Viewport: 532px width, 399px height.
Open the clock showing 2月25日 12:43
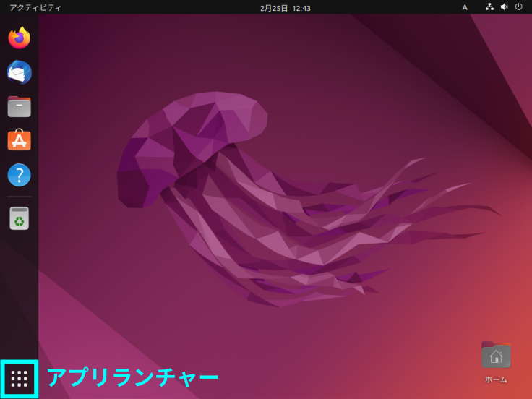286,8
